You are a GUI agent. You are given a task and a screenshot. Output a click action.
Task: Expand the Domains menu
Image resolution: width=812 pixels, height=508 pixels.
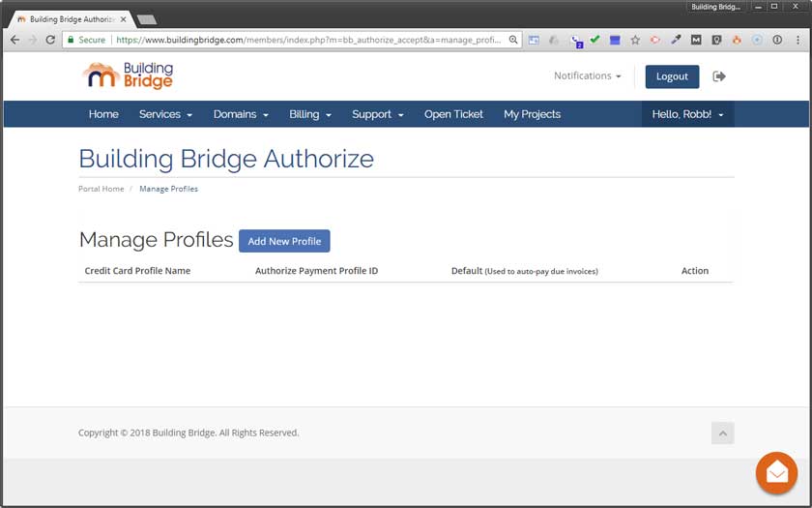(x=241, y=114)
